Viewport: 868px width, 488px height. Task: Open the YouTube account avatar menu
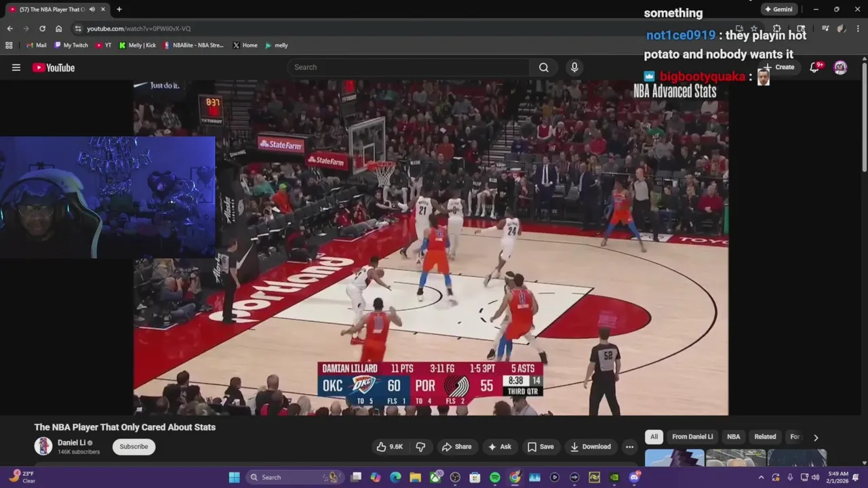840,67
